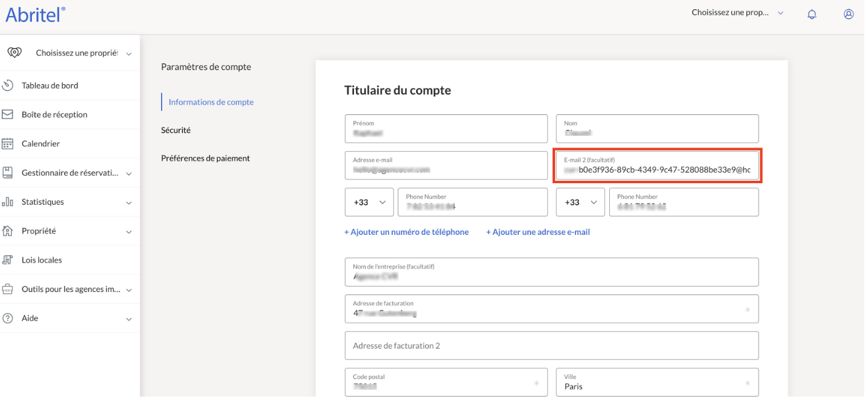Screen dimensions: 868x407
Task: Open Préférences de paiement settings
Action: [205, 158]
